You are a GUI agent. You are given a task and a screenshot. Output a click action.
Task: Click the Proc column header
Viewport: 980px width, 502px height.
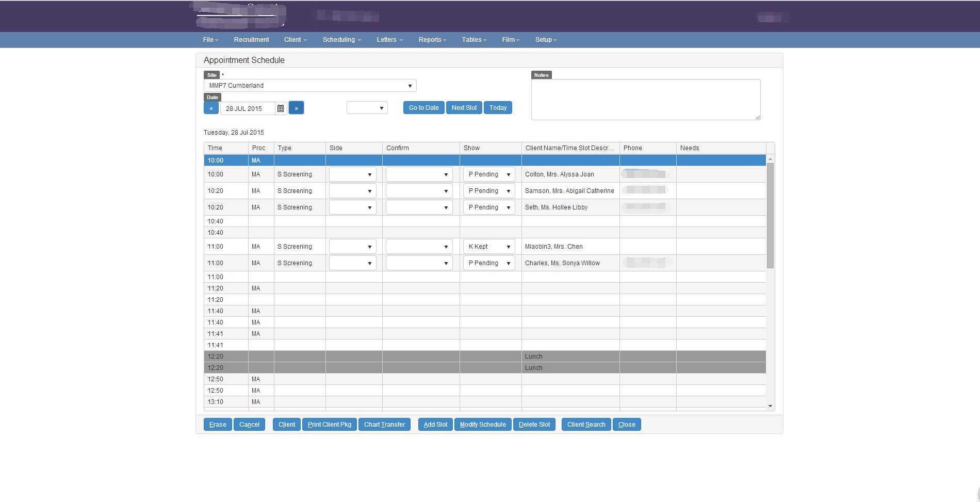261,148
